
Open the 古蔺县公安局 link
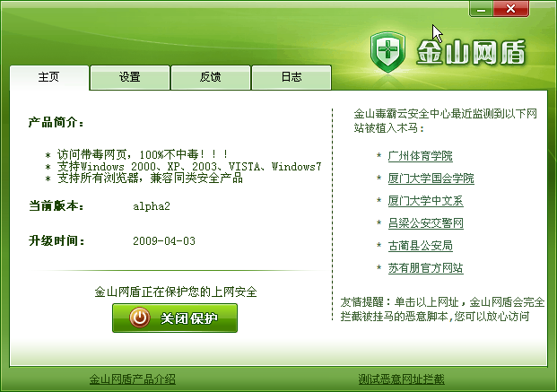tap(421, 246)
